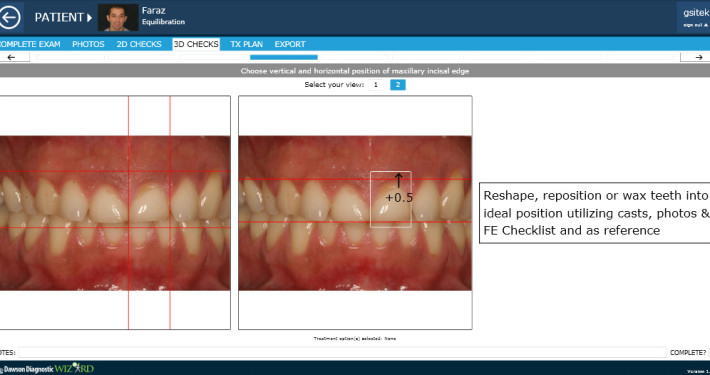The image size is (710, 375).
Task: Open the TX PLAN tab
Action: (246, 44)
